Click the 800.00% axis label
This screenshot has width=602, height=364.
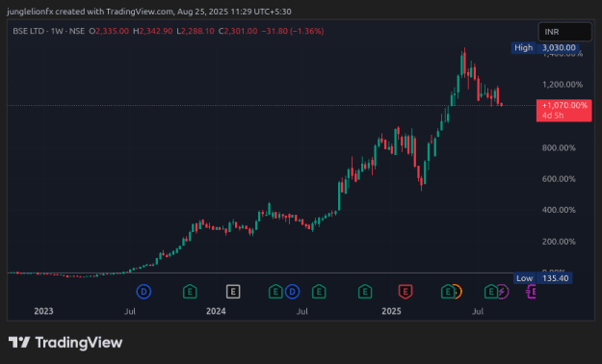(559, 148)
